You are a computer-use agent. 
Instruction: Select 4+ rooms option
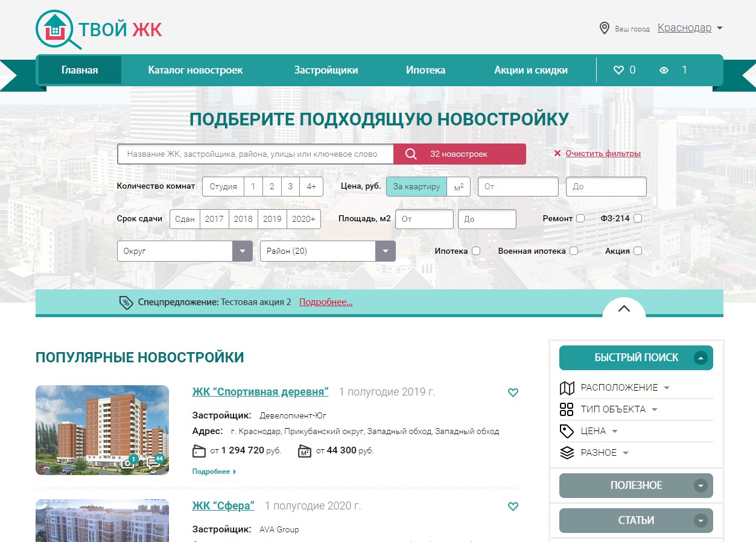coord(311,186)
